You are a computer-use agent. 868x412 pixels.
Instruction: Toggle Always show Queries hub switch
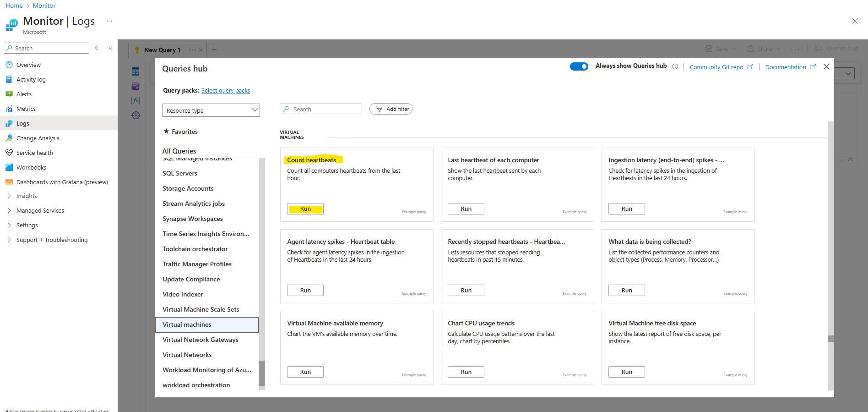click(x=579, y=66)
